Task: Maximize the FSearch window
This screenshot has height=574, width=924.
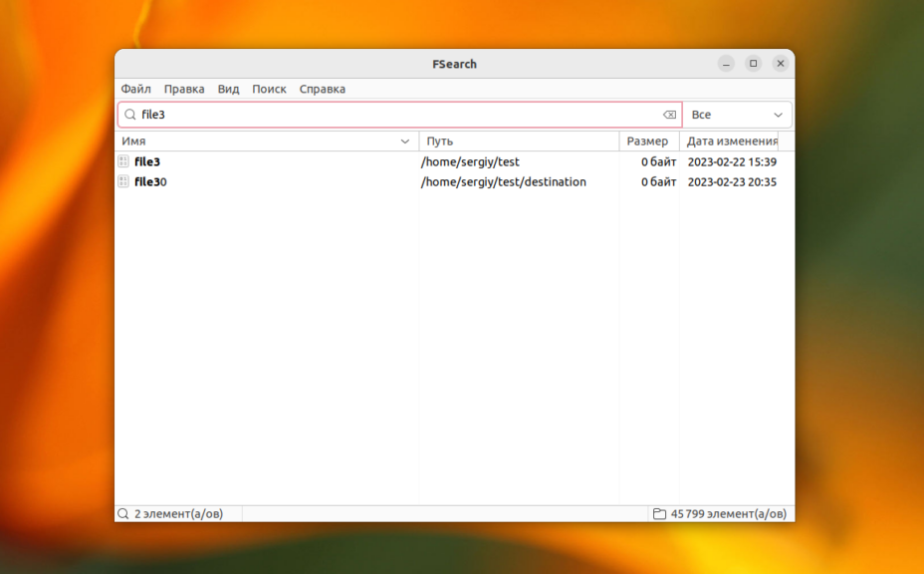Action: coord(754,64)
